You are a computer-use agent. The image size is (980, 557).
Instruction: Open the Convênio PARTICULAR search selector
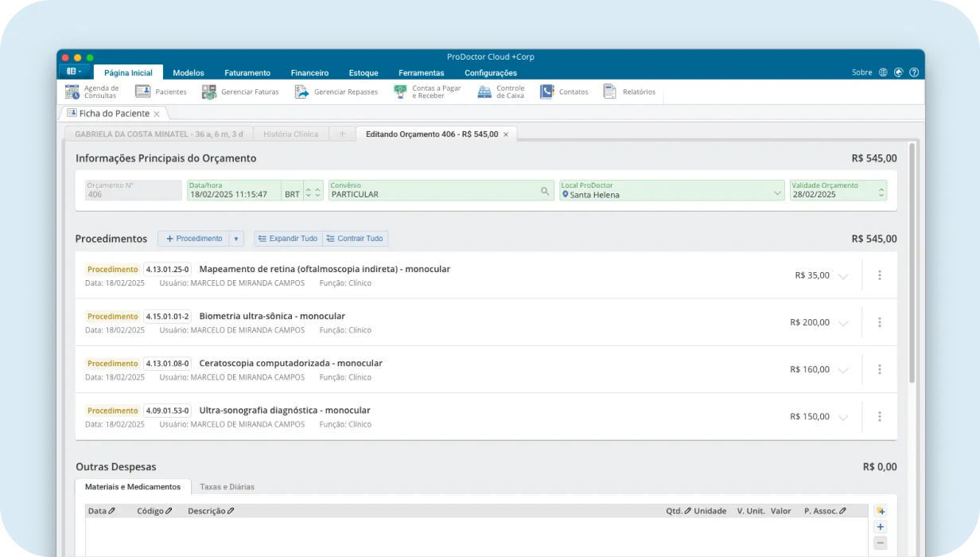click(543, 190)
